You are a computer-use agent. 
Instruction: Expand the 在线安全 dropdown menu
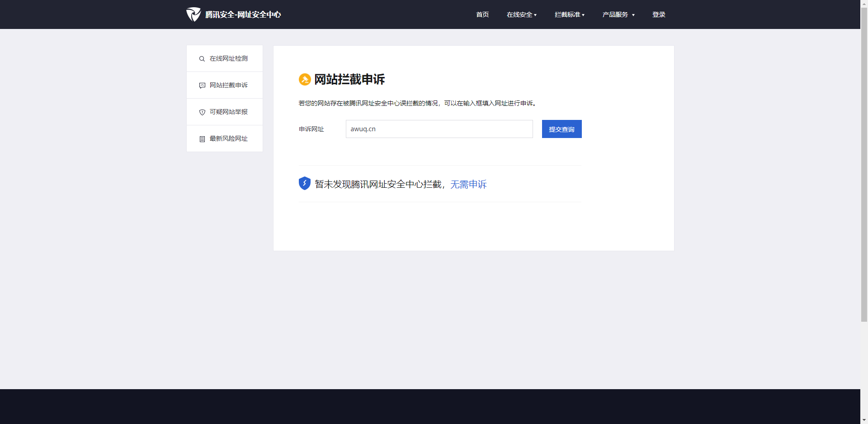(522, 14)
